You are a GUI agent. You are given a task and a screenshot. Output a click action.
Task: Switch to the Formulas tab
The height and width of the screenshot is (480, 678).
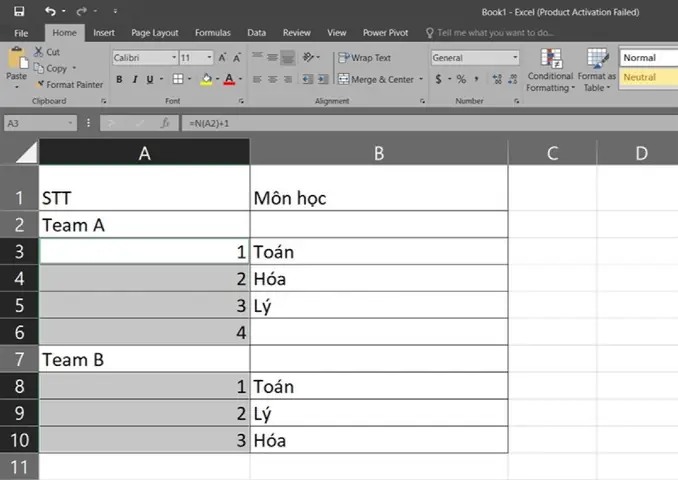pos(212,33)
